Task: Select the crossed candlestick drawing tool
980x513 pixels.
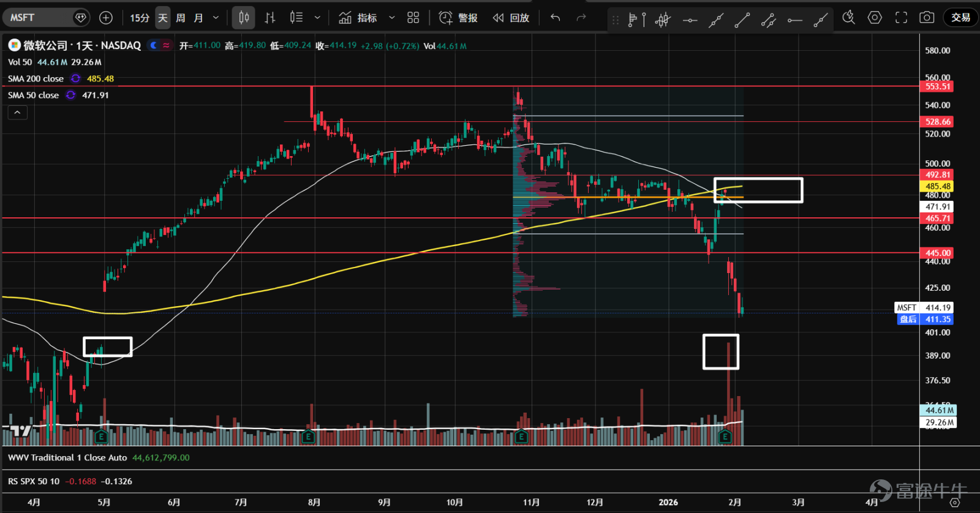Action: [x=663, y=20]
